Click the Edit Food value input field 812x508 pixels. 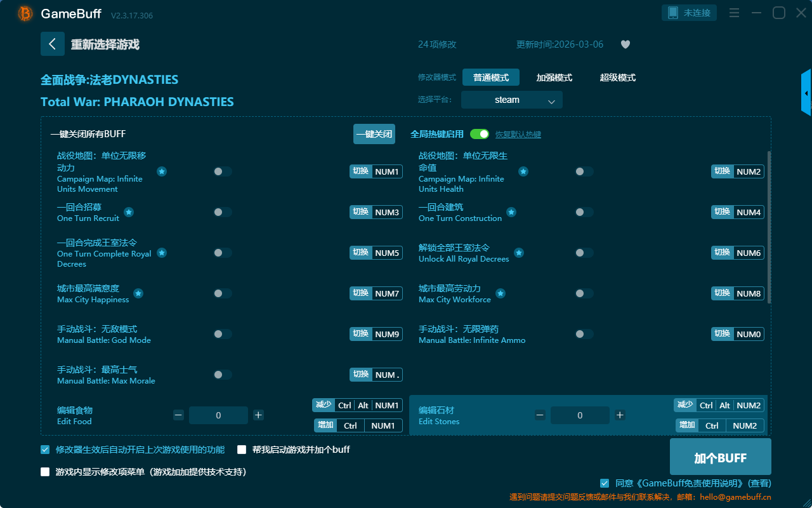(x=218, y=415)
